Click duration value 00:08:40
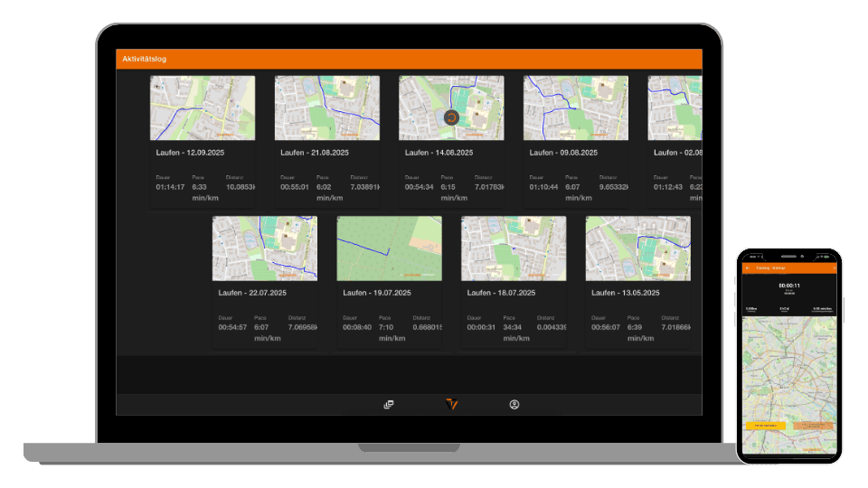868x488 pixels. [357, 327]
